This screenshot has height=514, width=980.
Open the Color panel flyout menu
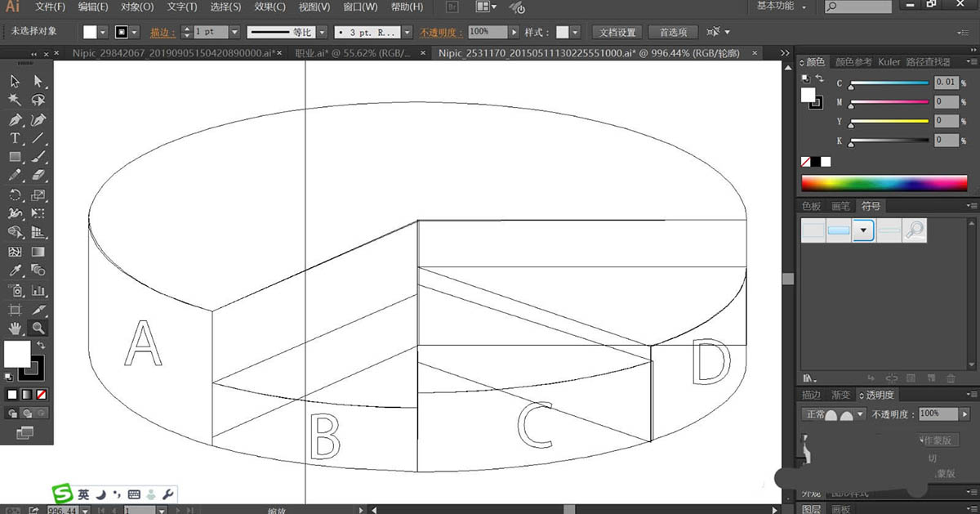tap(970, 61)
